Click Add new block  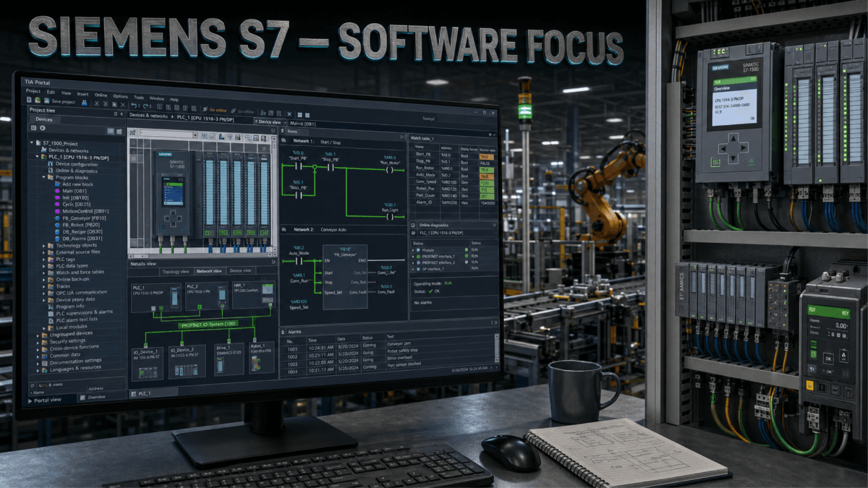tap(74, 184)
